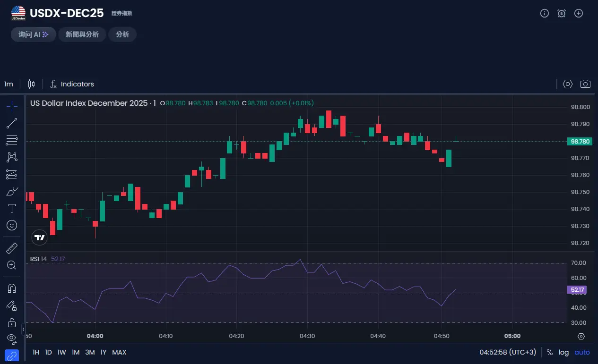Open the candlestick chart type dropdown
The height and width of the screenshot is (364, 598).
[32, 84]
